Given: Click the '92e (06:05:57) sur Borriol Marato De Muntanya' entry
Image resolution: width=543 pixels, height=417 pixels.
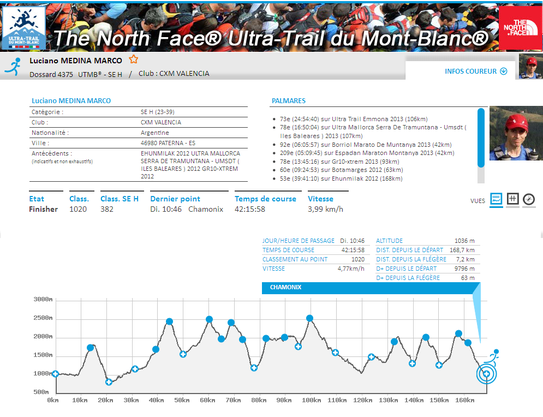Looking at the screenshot, I should click(x=366, y=144).
